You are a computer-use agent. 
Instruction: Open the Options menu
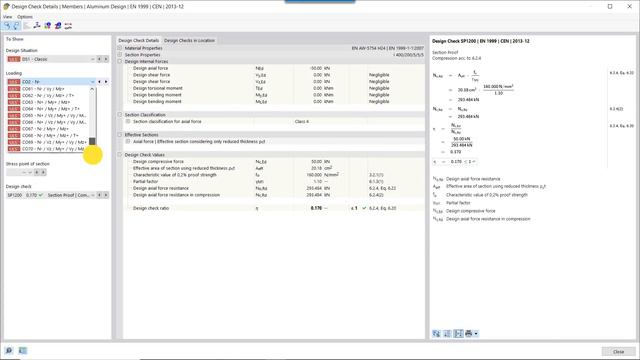(x=25, y=17)
